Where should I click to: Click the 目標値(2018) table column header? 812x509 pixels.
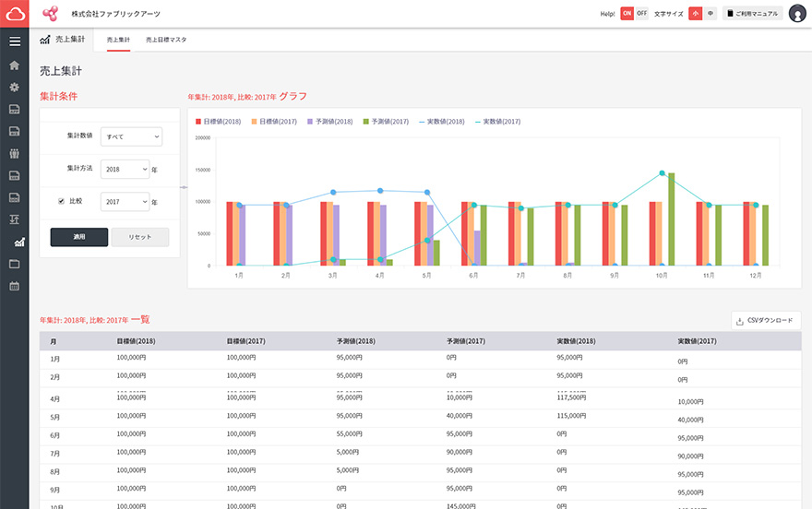click(x=136, y=341)
